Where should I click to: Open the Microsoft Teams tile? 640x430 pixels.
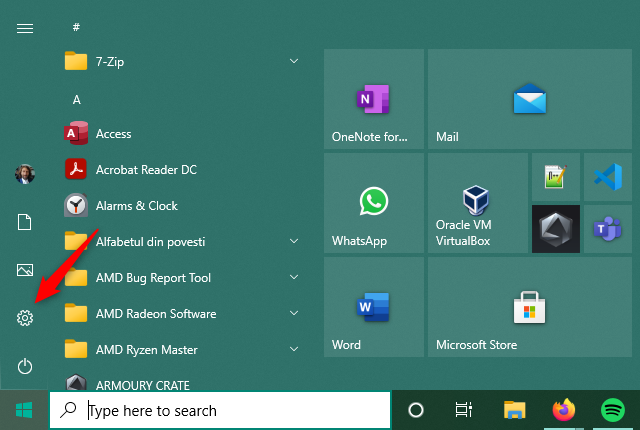tap(608, 229)
